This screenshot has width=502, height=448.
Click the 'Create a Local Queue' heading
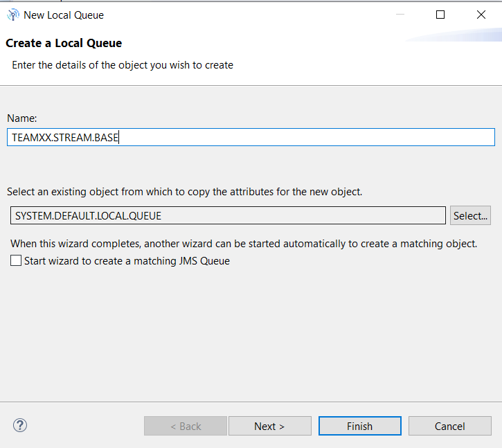click(64, 43)
